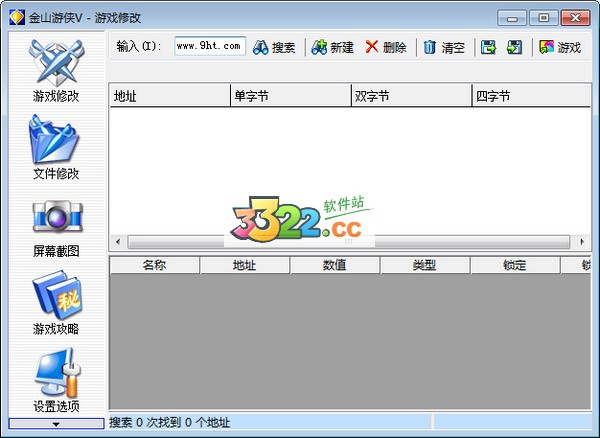Image resolution: width=600 pixels, height=438 pixels.
Task: Click the 四字节 column header
Action: coord(532,96)
